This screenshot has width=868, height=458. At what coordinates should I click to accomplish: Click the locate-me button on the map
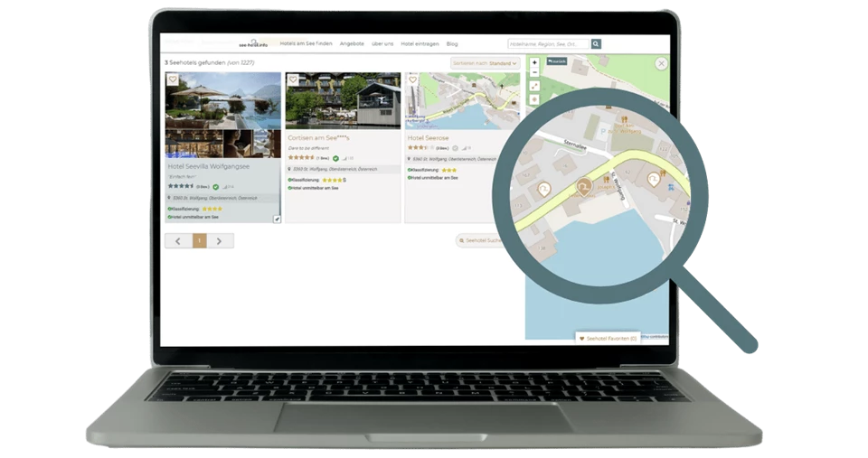click(534, 99)
